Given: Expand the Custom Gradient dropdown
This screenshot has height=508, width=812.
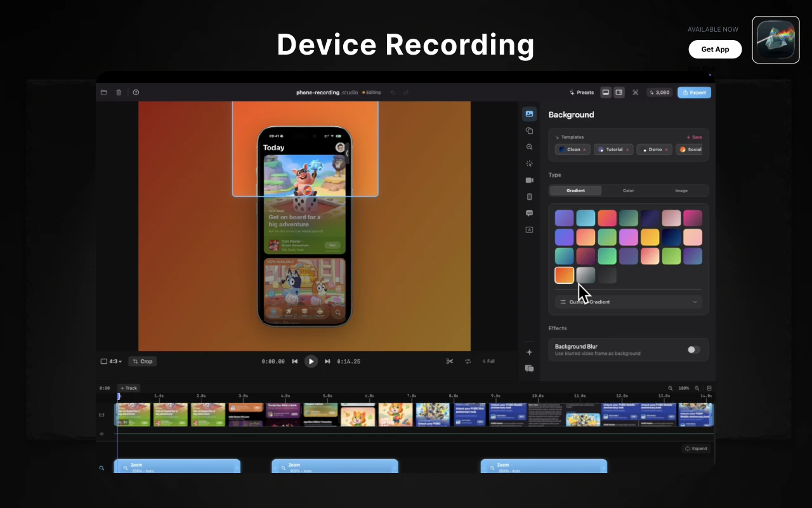Looking at the screenshot, I should click(629, 302).
